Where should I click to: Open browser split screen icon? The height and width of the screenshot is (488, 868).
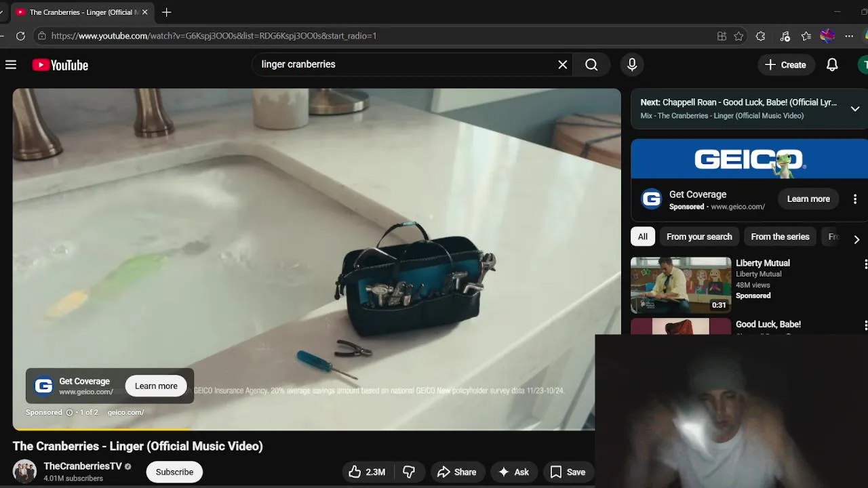pyautogui.click(x=722, y=36)
